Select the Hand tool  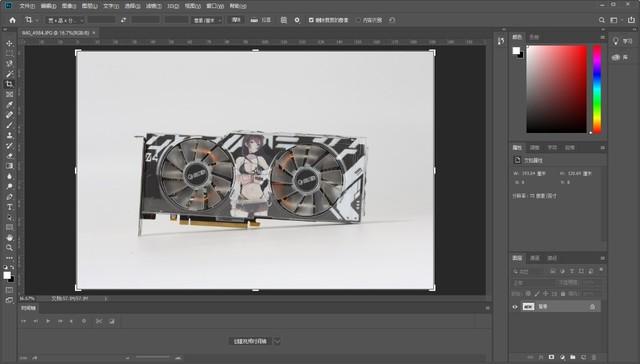pyautogui.click(x=9, y=237)
